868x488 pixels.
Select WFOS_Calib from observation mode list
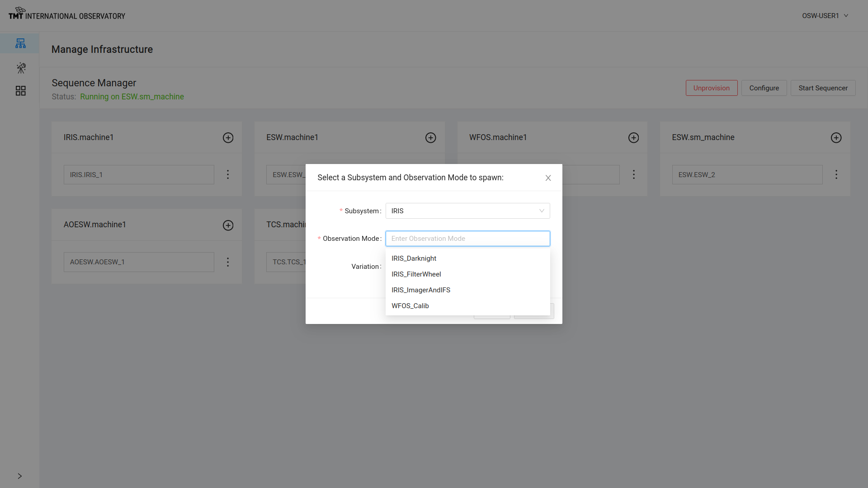tap(410, 305)
